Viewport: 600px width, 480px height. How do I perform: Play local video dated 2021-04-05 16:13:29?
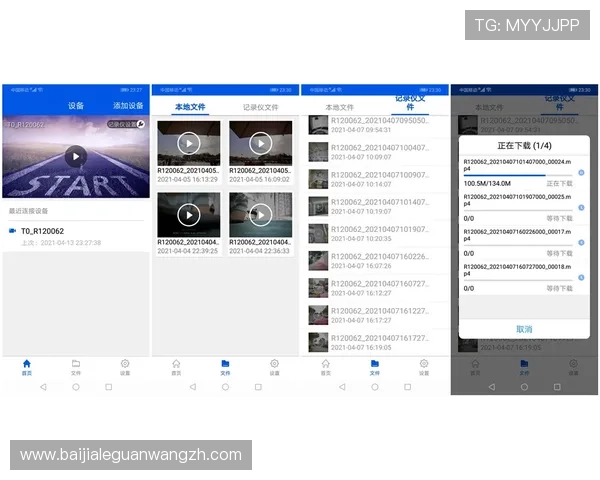(189, 143)
